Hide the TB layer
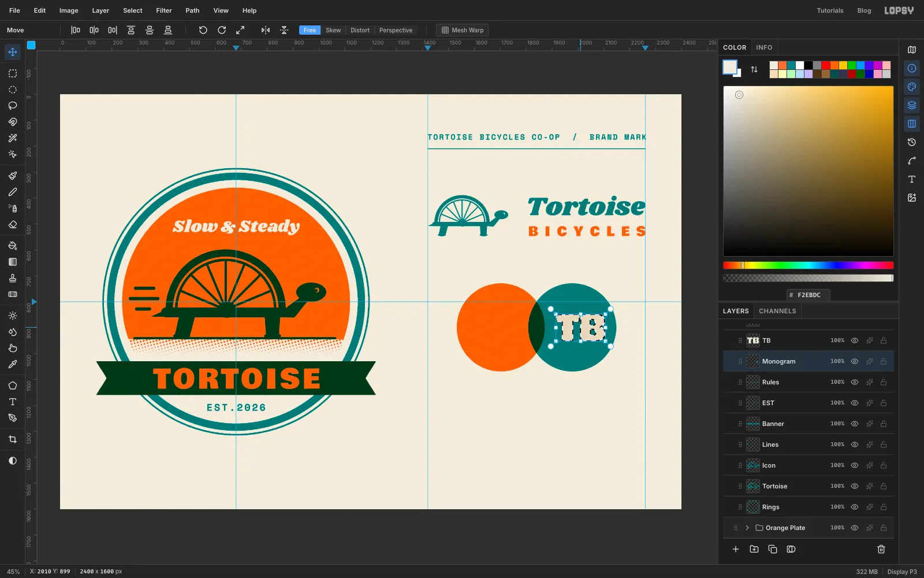 pos(855,340)
